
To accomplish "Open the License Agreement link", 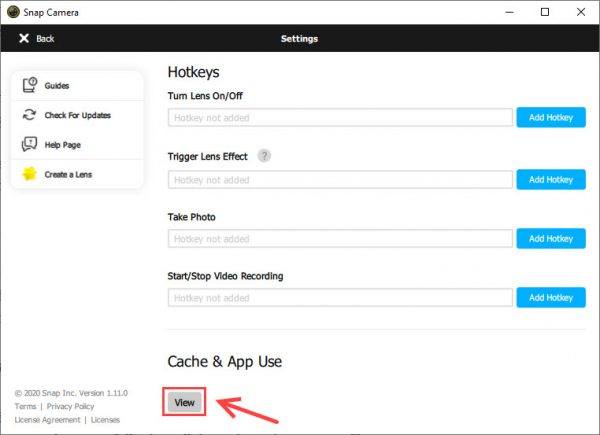I will 48,420.
